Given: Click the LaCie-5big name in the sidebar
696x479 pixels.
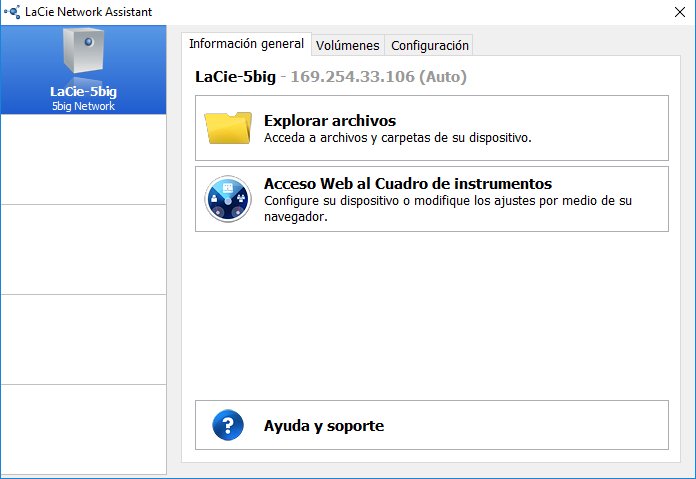Looking at the screenshot, I should point(83,91).
